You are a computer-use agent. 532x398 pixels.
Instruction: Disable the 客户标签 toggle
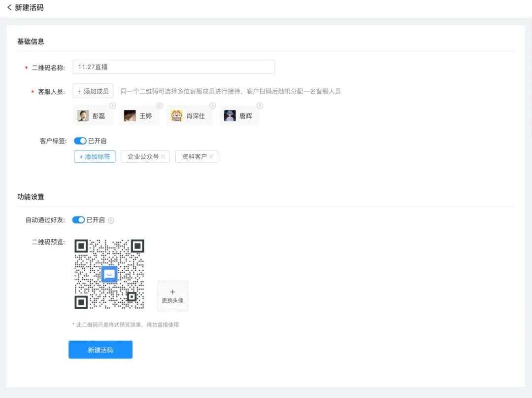pyautogui.click(x=80, y=141)
